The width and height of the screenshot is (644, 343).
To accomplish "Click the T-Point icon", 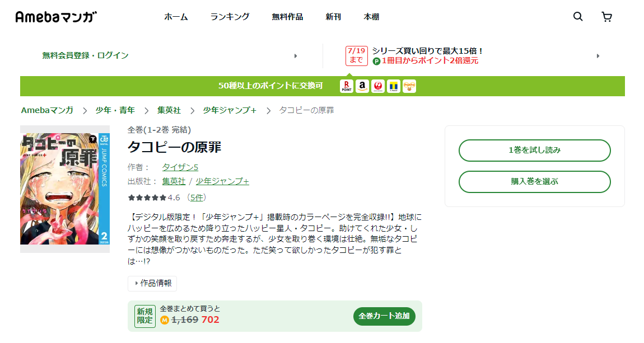I will [394, 86].
